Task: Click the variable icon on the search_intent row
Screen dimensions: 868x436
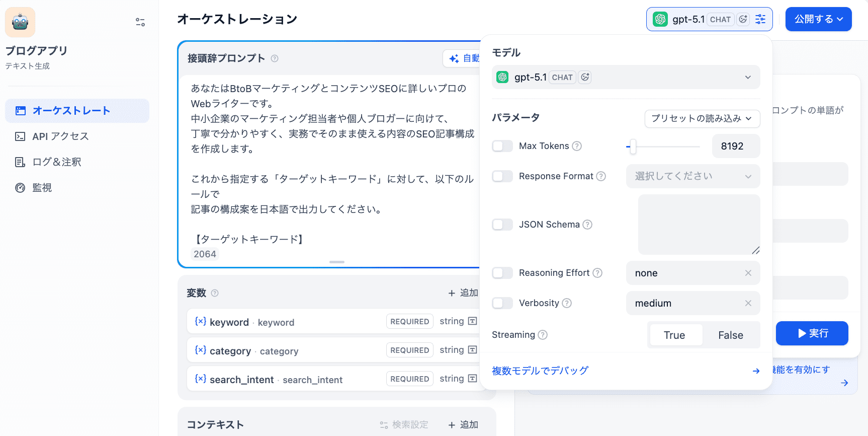Action: click(201, 379)
